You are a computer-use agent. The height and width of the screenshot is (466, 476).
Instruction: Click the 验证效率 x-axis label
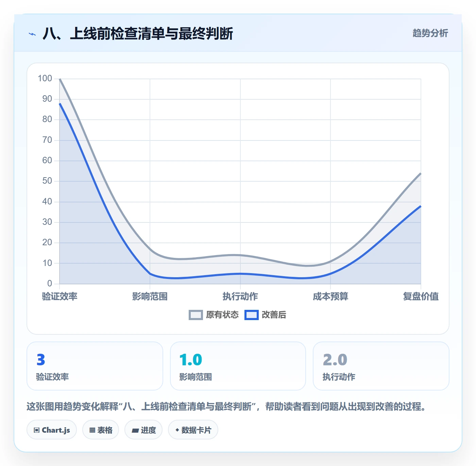(60, 297)
